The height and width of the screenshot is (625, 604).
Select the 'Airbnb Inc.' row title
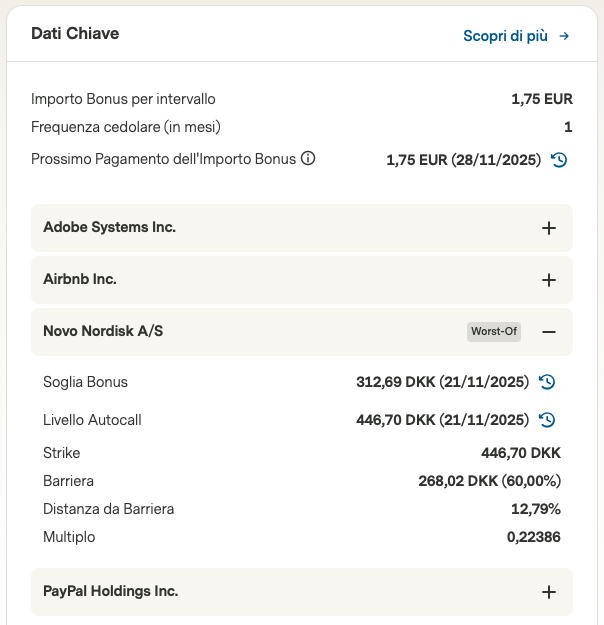click(x=80, y=280)
